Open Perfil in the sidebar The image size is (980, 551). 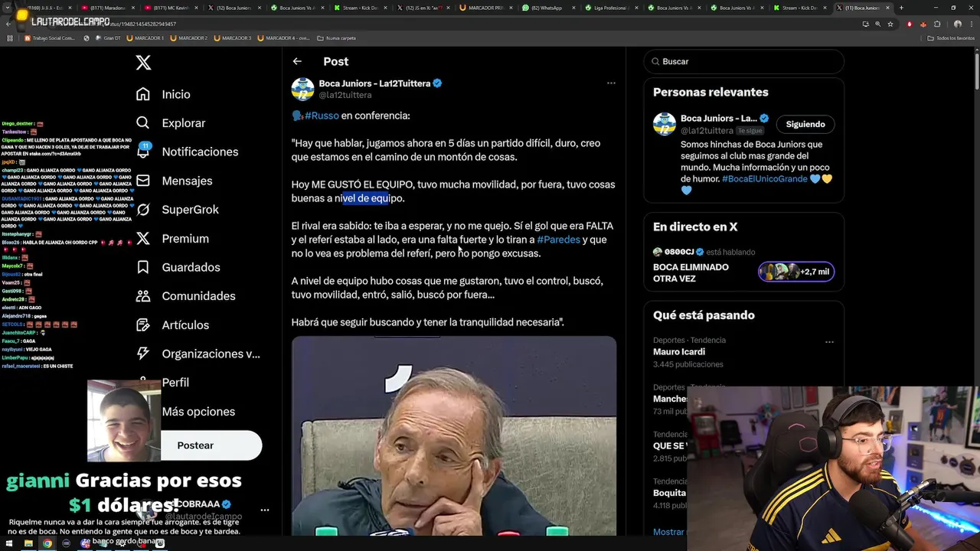175,382
